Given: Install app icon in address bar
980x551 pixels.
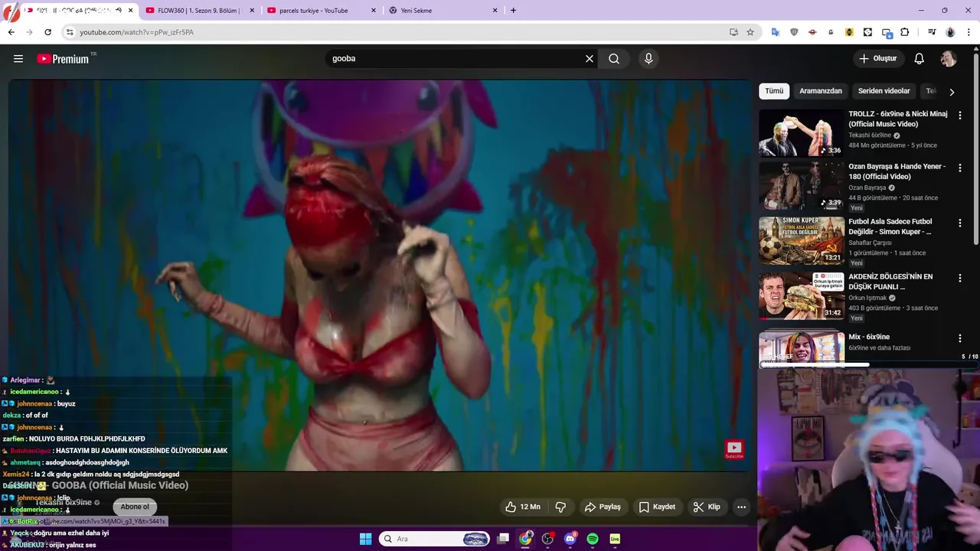Looking at the screenshot, I should (733, 32).
